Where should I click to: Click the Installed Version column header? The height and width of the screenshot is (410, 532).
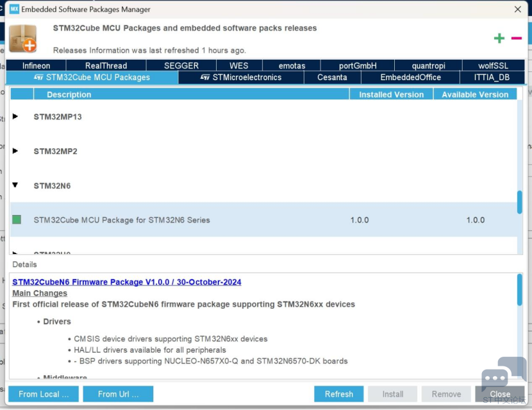click(x=391, y=94)
